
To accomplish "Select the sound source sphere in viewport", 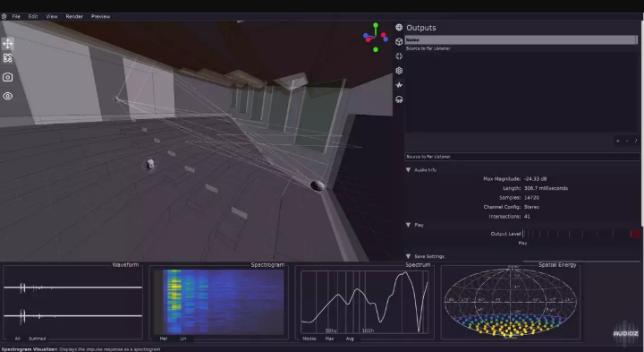I will pyautogui.click(x=317, y=185).
